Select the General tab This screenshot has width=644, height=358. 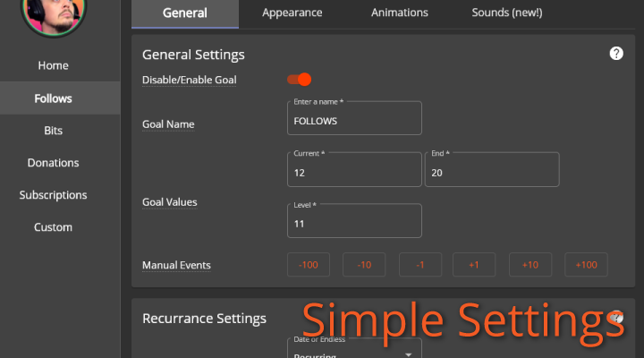point(185,13)
